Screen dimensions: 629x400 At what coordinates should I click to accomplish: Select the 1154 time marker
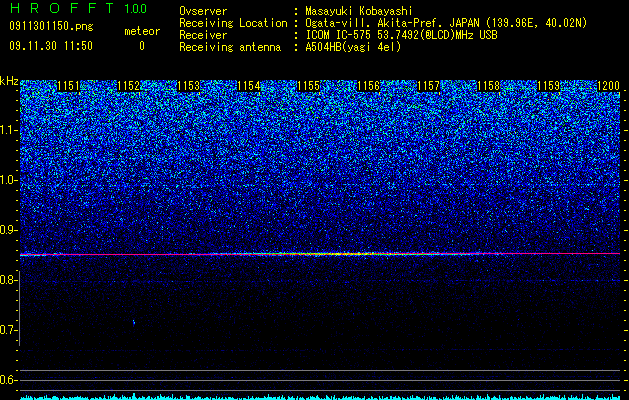coord(249,86)
